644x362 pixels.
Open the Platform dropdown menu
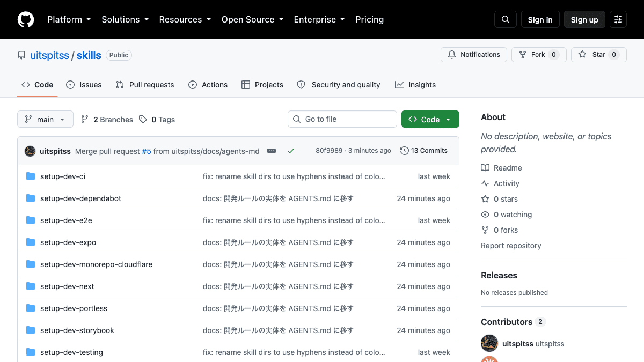tap(69, 19)
